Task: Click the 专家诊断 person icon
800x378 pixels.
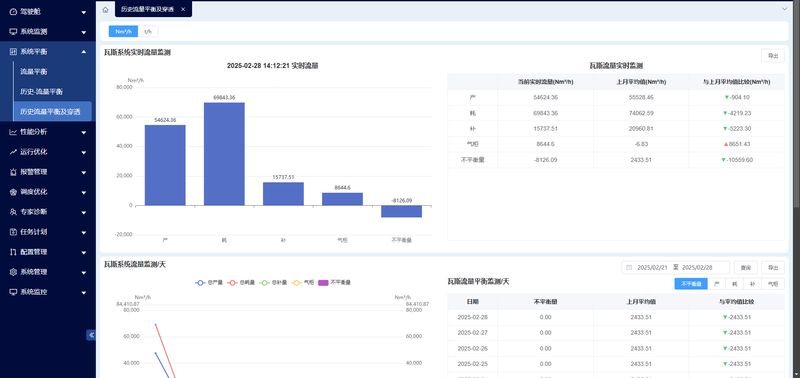Action: pos(13,212)
